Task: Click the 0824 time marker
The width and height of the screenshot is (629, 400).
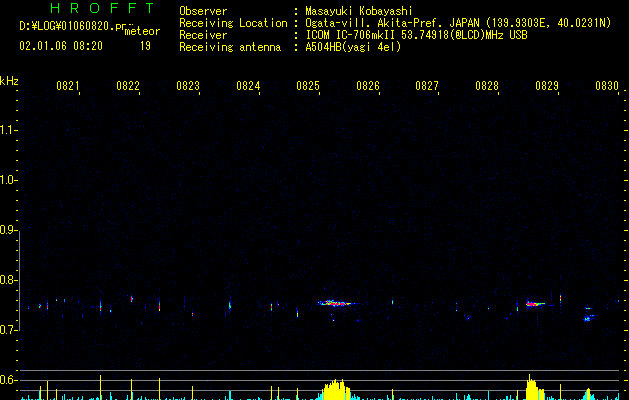Action: 248,86
